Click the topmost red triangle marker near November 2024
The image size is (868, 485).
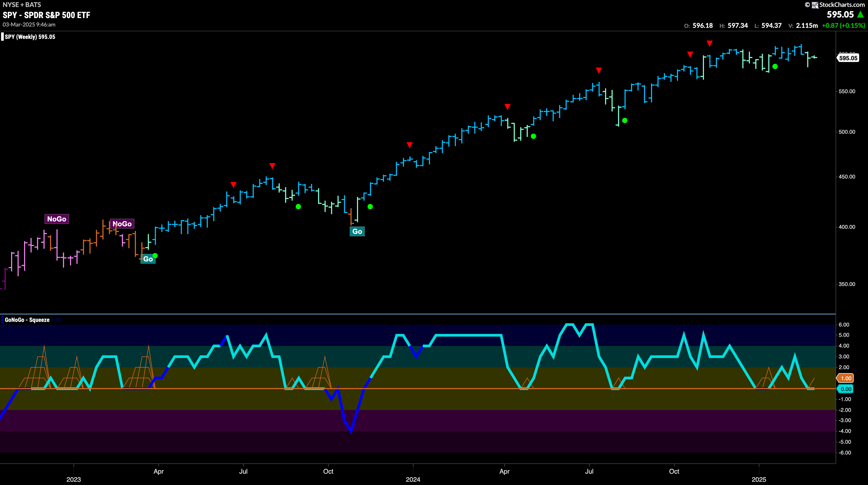[x=710, y=44]
